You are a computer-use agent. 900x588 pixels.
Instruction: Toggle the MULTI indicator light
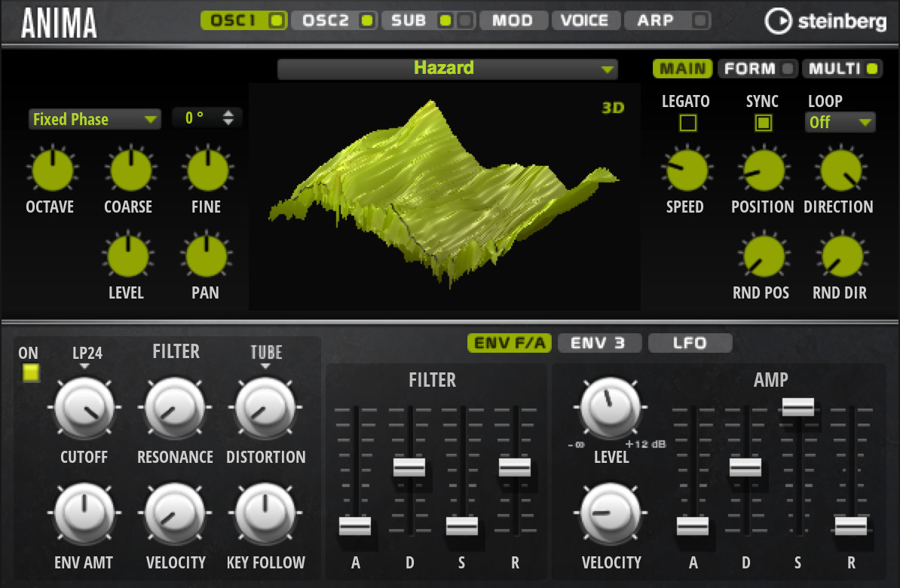point(872,69)
